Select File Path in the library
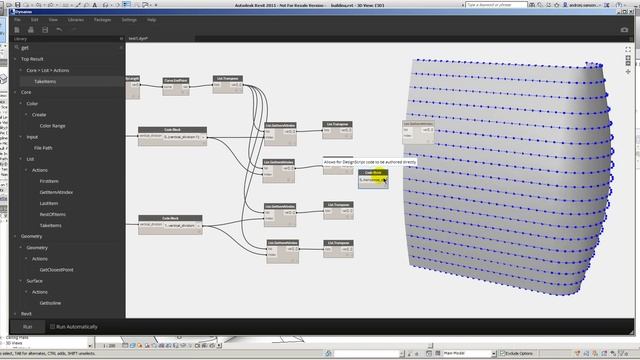 pyautogui.click(x=43, y=148)
